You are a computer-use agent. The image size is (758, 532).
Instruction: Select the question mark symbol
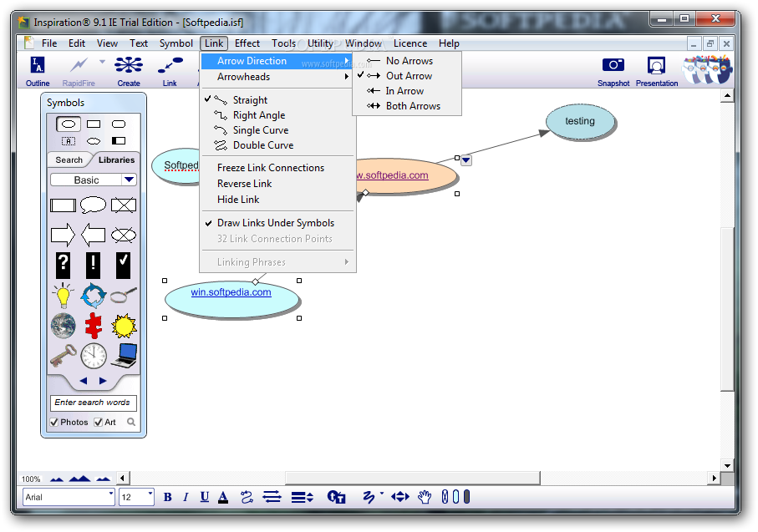(63, 266)
